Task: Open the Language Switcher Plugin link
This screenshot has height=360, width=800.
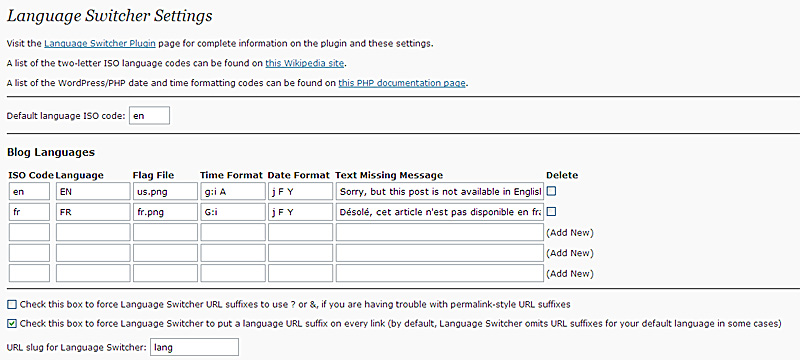Action: pyautogui.click(x=100, y=43)
